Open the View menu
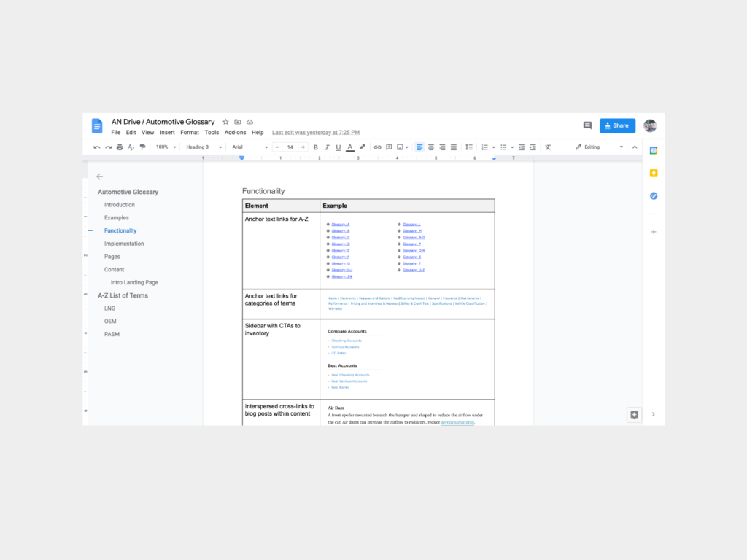The image size is (747, 560). (147, 133)
